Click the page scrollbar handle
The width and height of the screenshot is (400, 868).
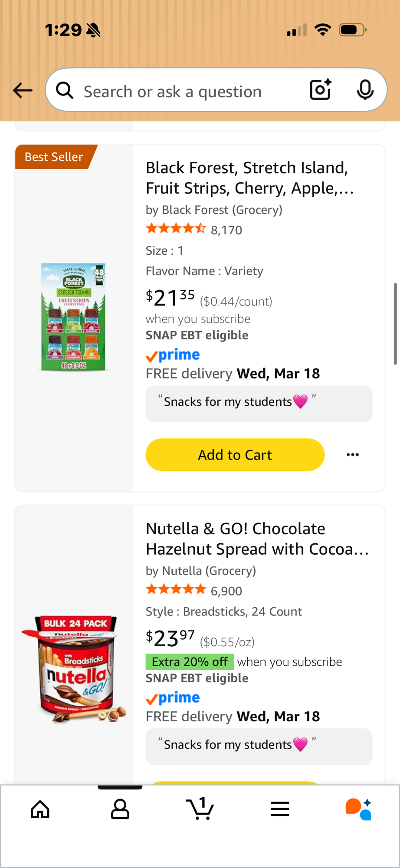(x=395, y=323)
